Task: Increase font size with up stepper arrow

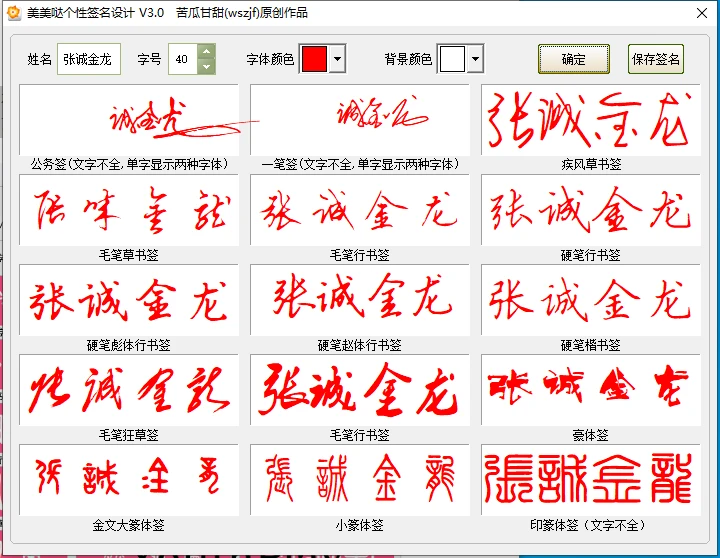Action: (x=206, y=52)
